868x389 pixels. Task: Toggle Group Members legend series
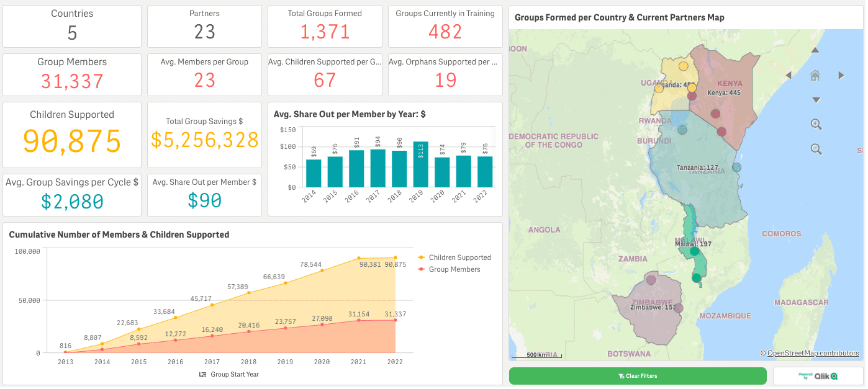450,269
